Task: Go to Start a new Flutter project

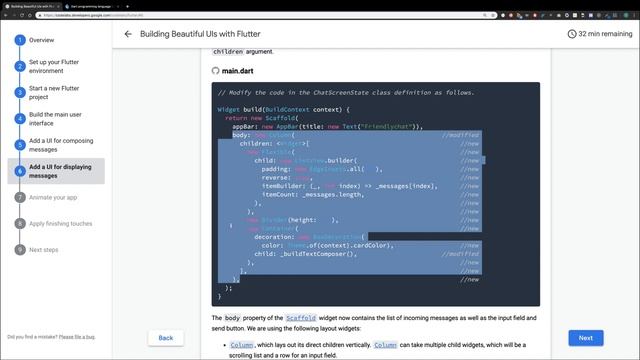Action: (x=53, y=92)
